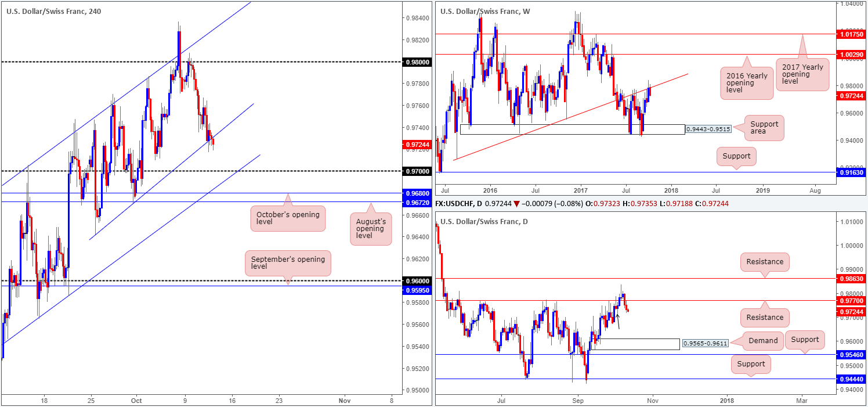Click the 0.94440 daily support price tag

pyautogui.click(x=852, y=379)
